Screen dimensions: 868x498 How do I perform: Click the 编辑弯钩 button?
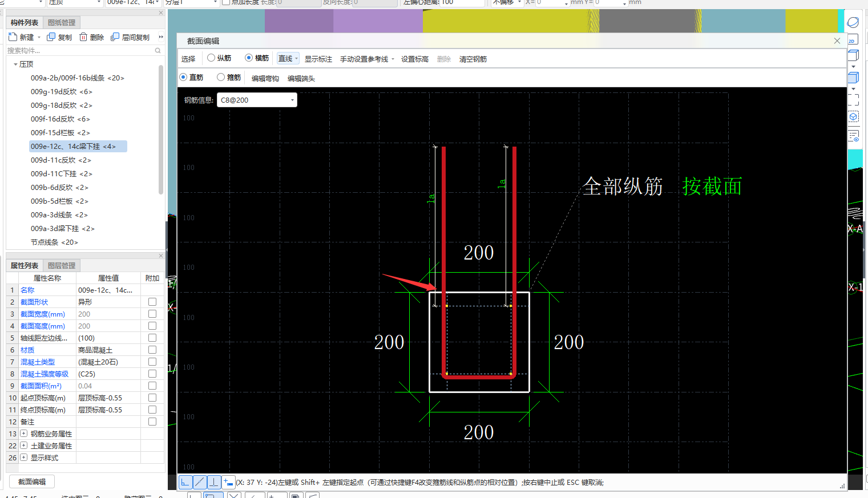pyautogui.click(x=265, y=78)
